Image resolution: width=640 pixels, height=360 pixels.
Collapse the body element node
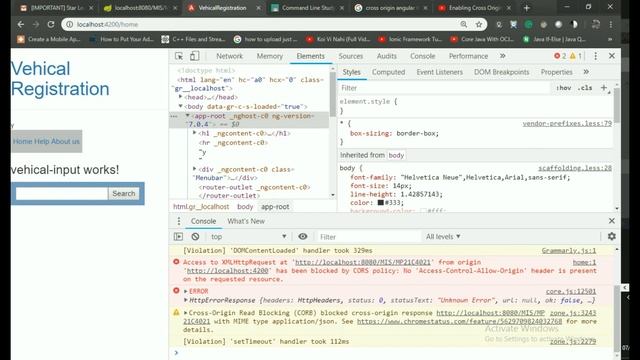click(180, 106)
